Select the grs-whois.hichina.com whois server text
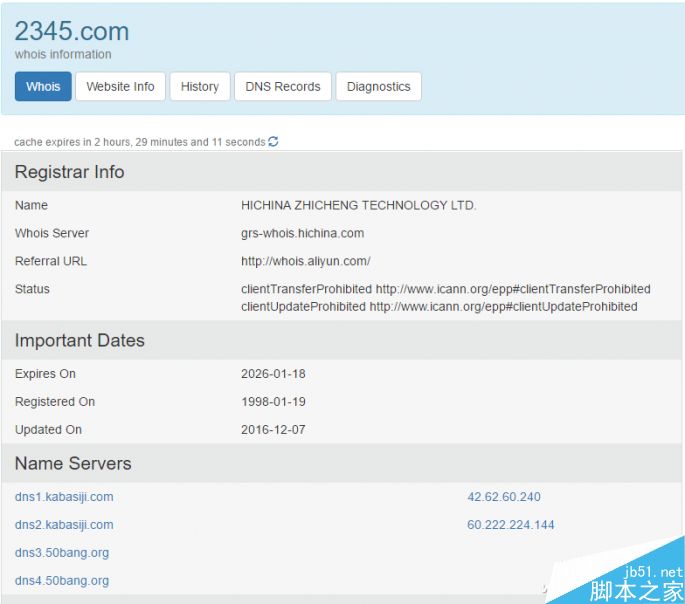 302,233
